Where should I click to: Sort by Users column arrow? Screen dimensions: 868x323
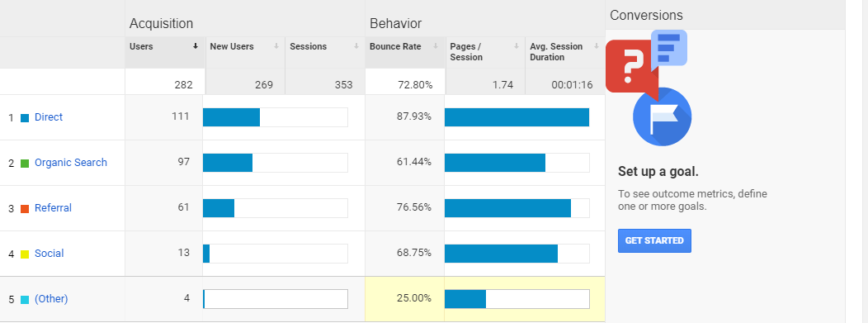pos(196,46)
